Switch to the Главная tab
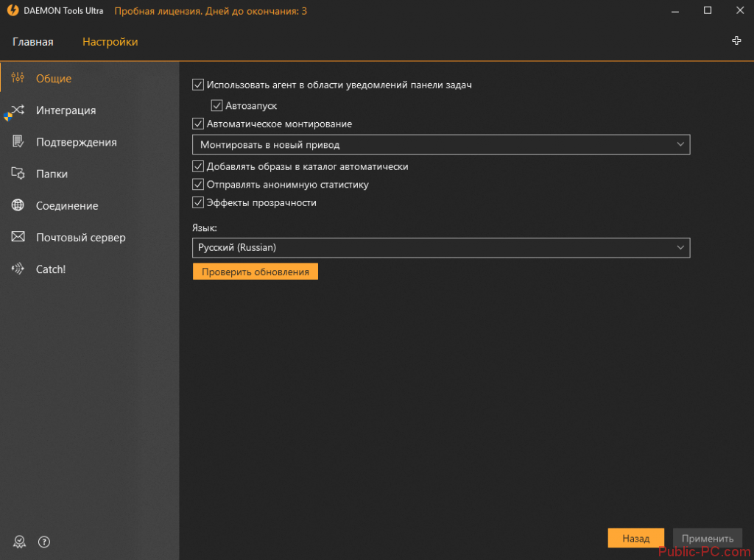 click(x=33, y=42)
